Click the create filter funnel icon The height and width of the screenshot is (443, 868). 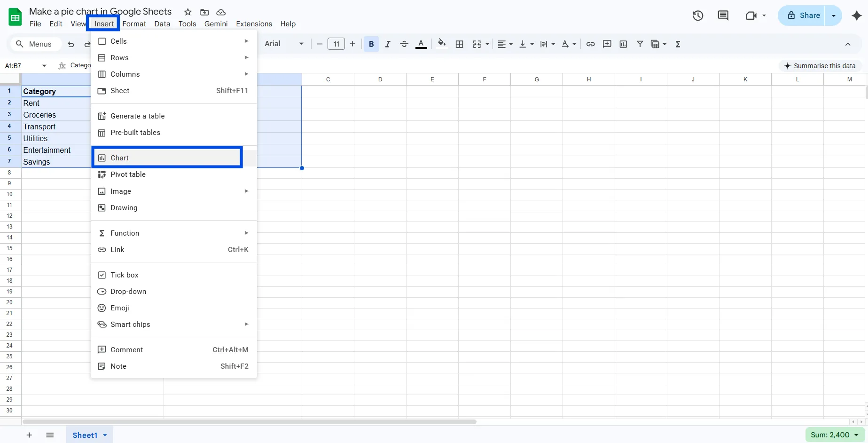[x=640, y=44]
